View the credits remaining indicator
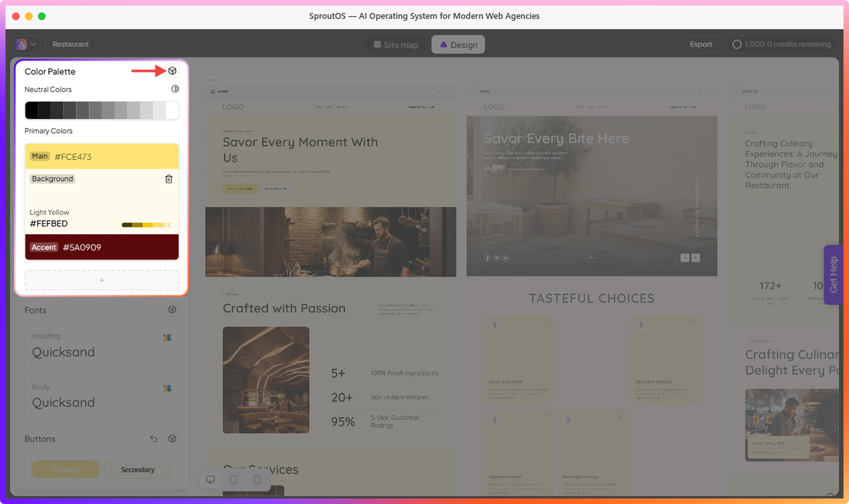Screen dimensions: 849x504 [x=782, y=44]
